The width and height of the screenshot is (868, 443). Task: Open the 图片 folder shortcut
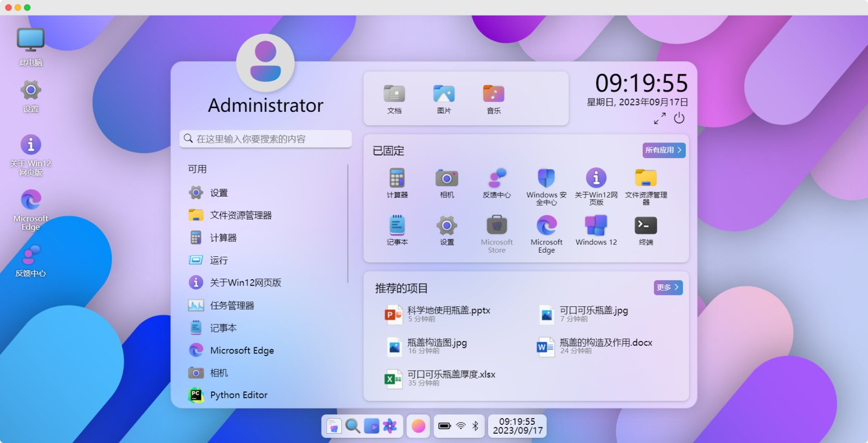point(444,99)
